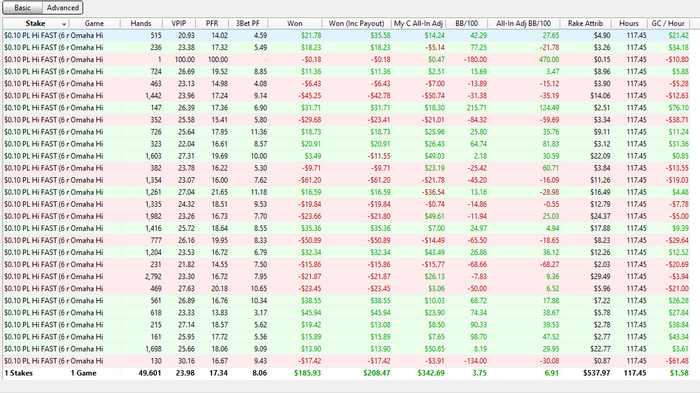This screenshot has height=393, width=700.
Task: Click the Hands cell showing 777
Action: [x=156, y=240]
